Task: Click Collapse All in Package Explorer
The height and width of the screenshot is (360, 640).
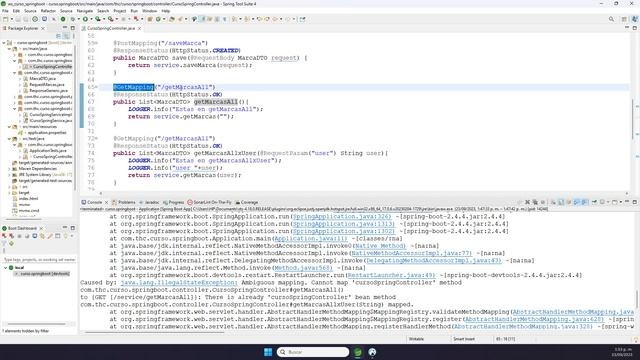Action: 58,36
